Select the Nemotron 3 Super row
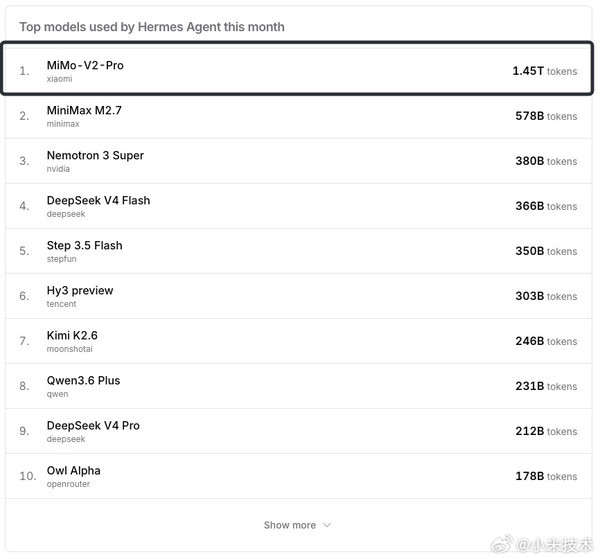The image size is (600, 559). 298,161
